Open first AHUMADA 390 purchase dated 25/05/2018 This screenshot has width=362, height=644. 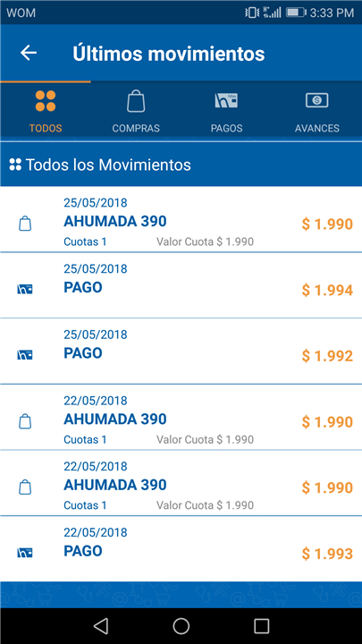tap(181, 220)
